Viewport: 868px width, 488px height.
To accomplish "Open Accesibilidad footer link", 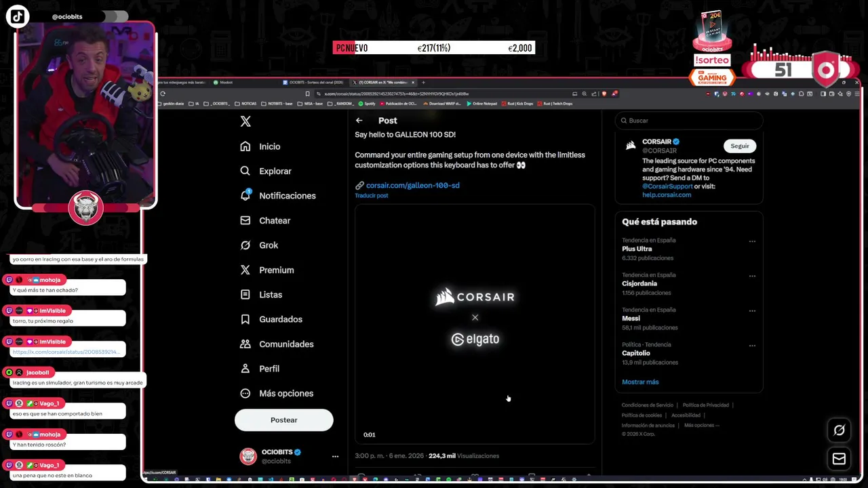I will tap(686, 415).
